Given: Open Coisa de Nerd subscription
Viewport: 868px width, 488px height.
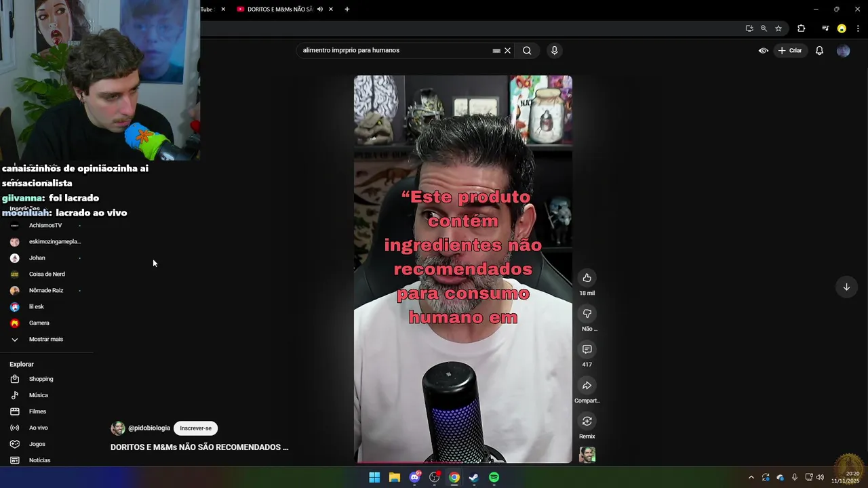Looking at the screenshot, I should tap(46, 274).
